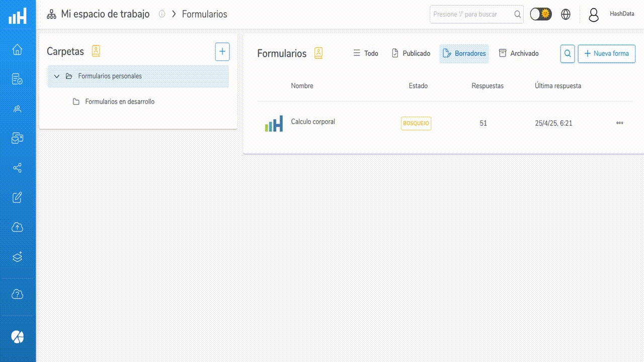Click the Última respuesta column header
This screenshot has height=362, width=644.
[558, 86]
